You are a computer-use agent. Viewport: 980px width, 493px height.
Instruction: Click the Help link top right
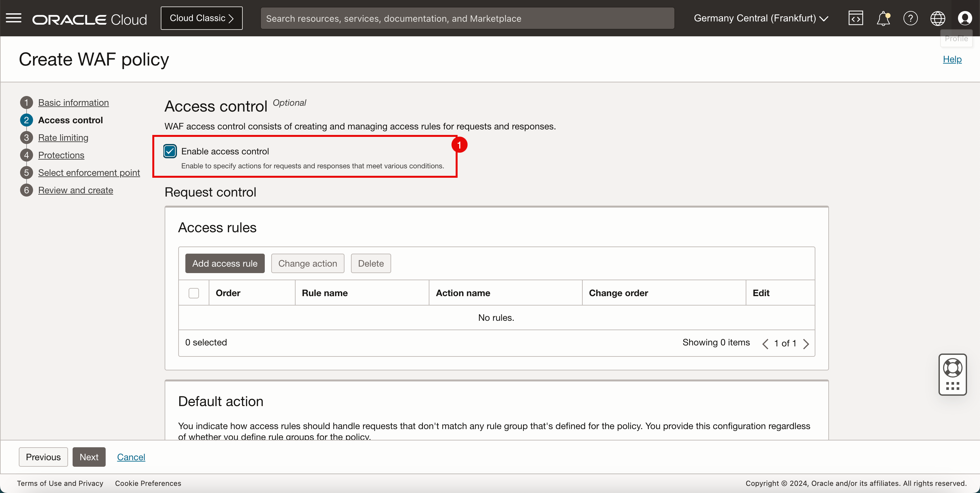(952, 59)
